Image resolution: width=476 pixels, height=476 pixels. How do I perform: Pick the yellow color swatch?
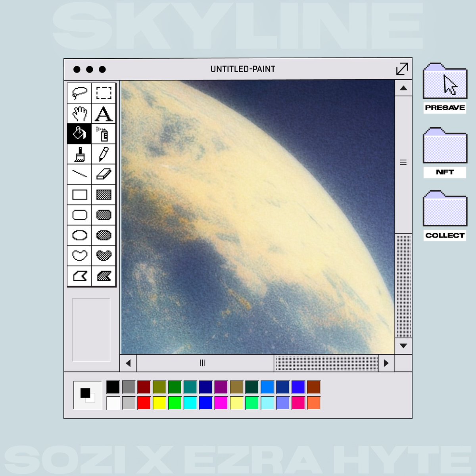point(159,403)
